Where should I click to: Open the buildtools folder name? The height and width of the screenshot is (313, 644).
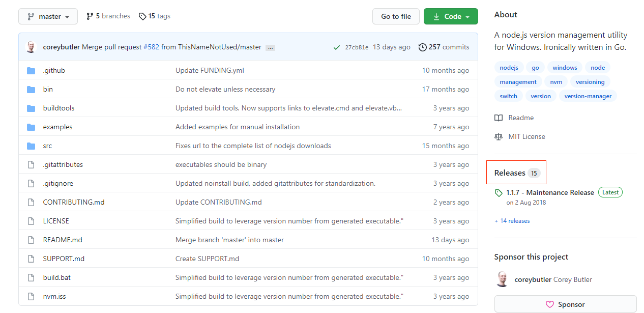(x=58, y=108)
